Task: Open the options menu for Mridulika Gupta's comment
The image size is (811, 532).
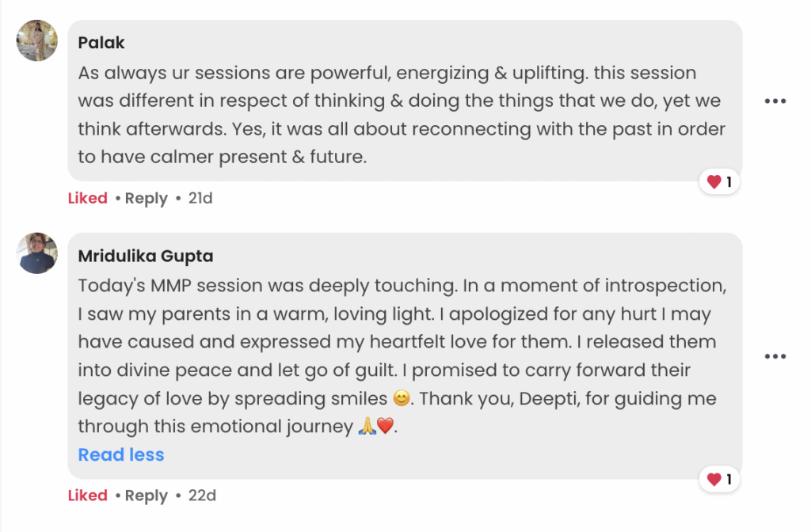Action: [x=775, y=356]
